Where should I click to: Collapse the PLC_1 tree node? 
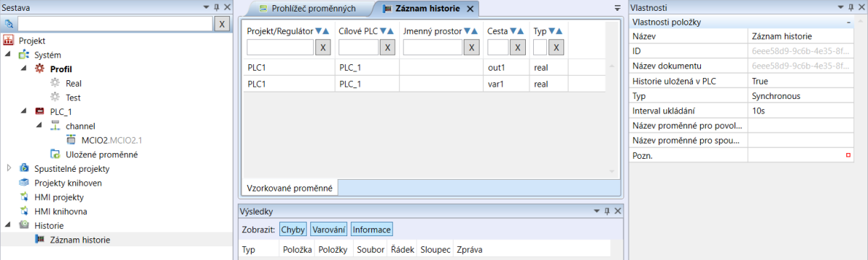(x=24, y=111)
